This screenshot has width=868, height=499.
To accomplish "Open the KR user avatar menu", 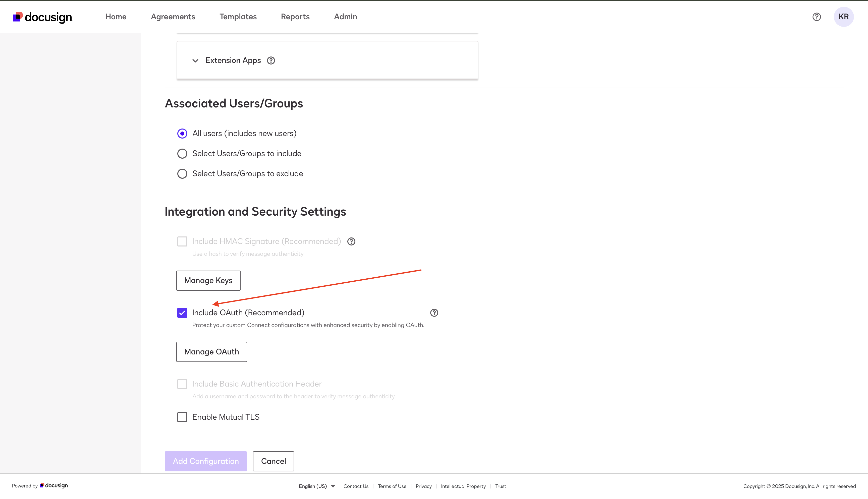I will pyautogui.click(x=843, y=17).
